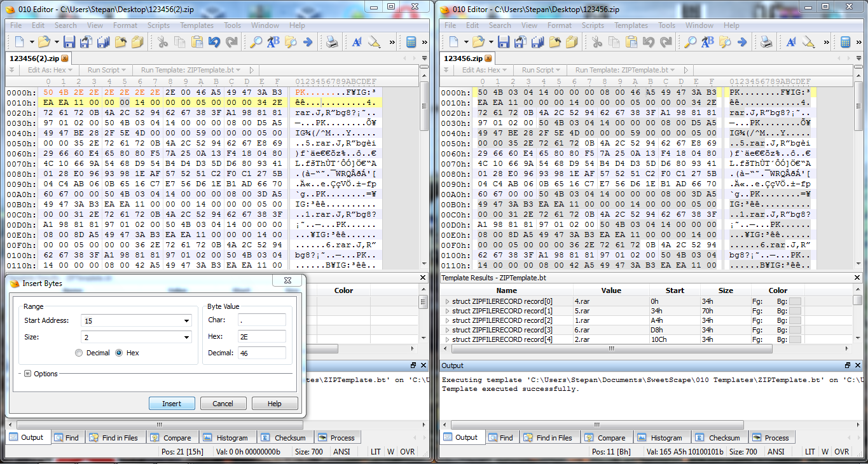Click Save icon in 123456(2).zip window
Viewport: 868px width, 464px height.
(x=69, y=43)
